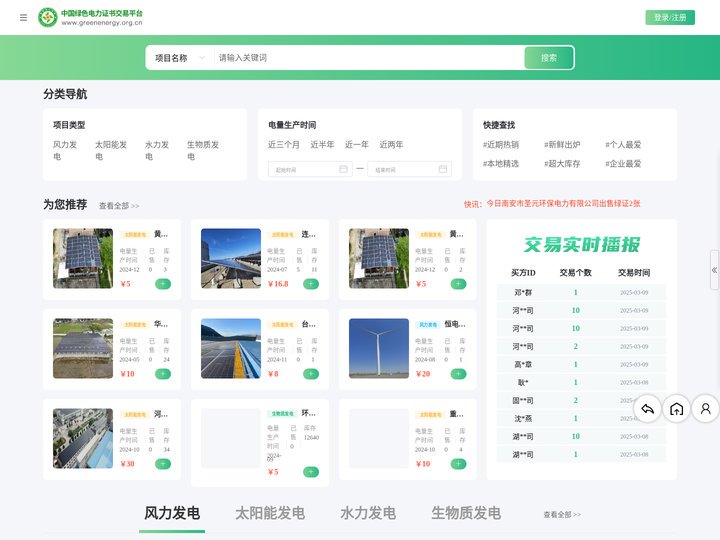Click the 搜索 button

click(x=549, y=58)
